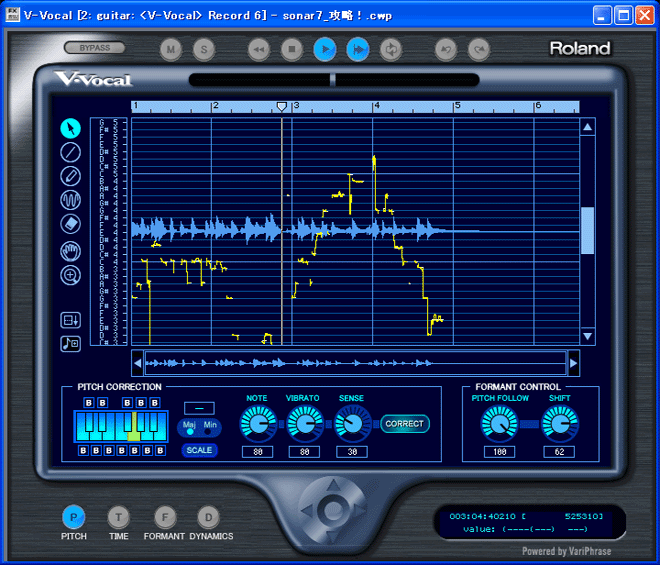Screen dimensions: 660x565
Task: Switch to the PITCH editing mode
Action: [x=74, y=517]
